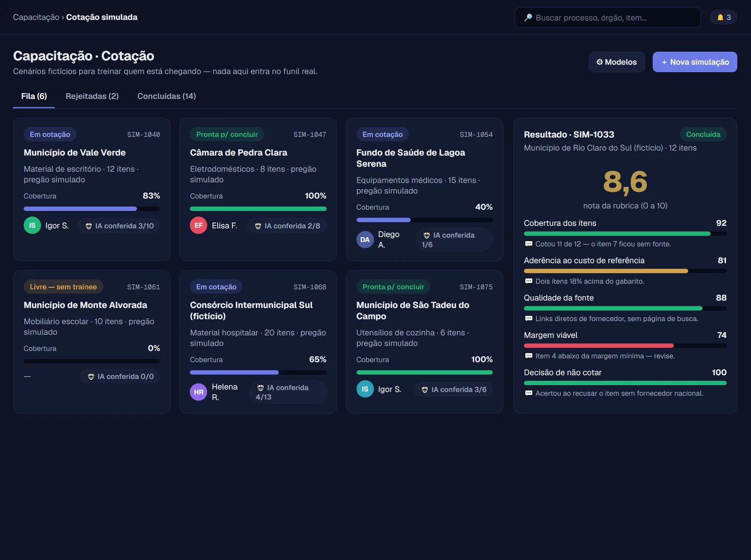The height and width of the screenshot is (560, 751).
Task: Click the DA avatar for Diego A.
Action: coord(365,239)
